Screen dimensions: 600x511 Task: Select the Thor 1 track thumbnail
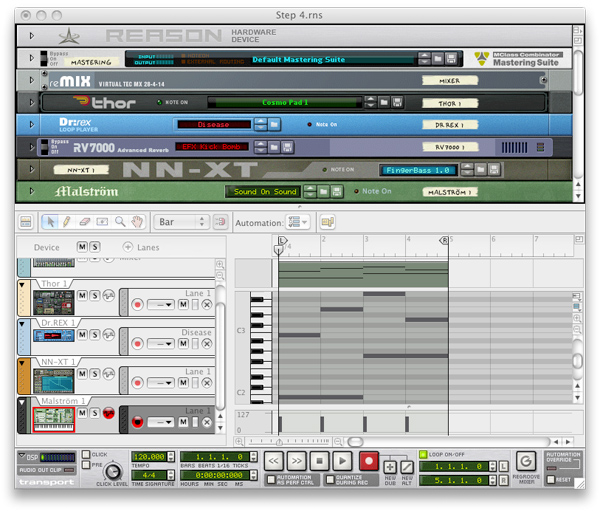point(53,302)
